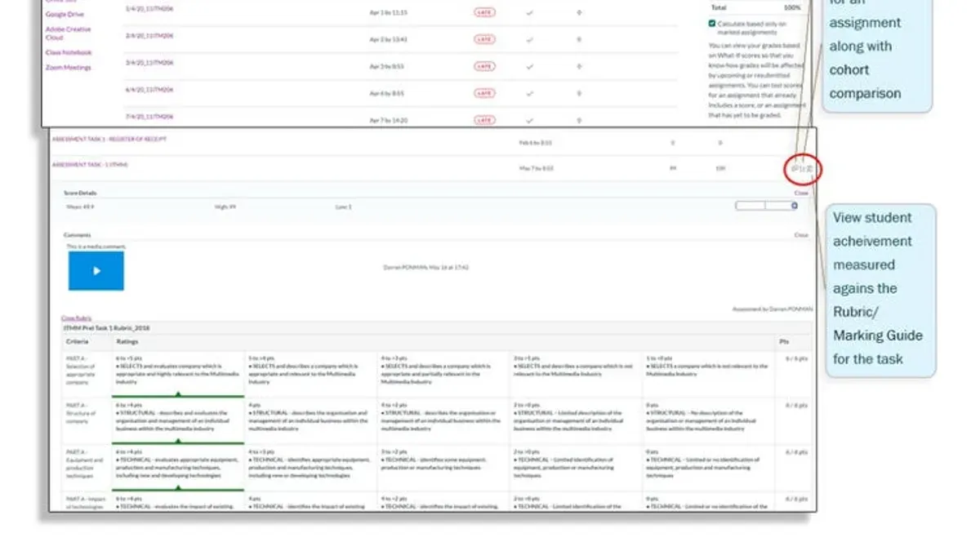Open Google Drive in course sidebar

coord(65,14)
